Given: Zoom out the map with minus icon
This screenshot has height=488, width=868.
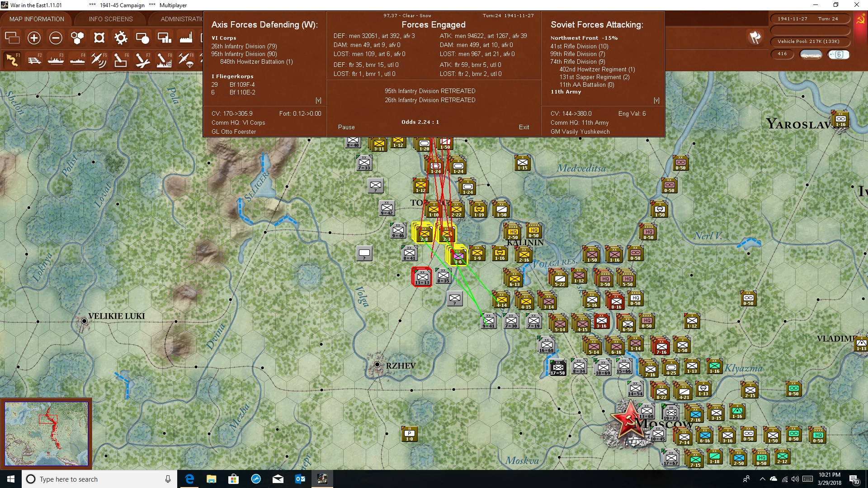Looking at the screenshot, I should pos(56,38).
